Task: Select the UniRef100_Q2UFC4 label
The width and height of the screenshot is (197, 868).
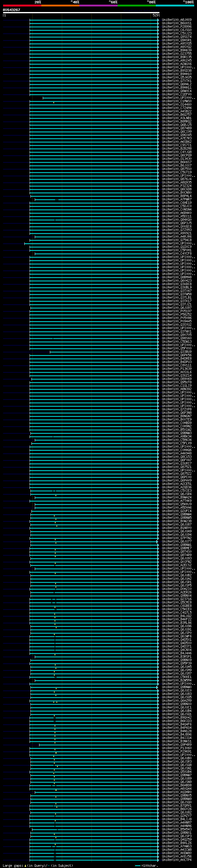Action: click(x=176, y=511)
